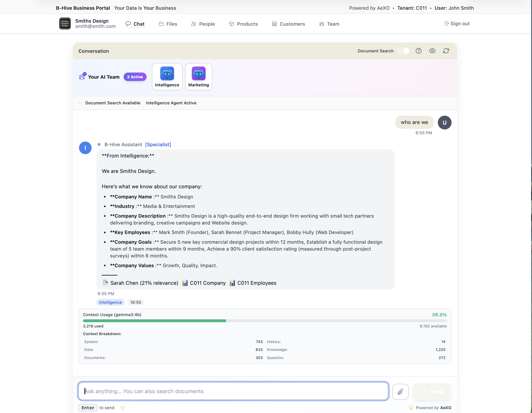This screenshot has width=532, height=413.
Task: Click the eye visibility icon
Action: pyautogui.click(x=432, y=51)
